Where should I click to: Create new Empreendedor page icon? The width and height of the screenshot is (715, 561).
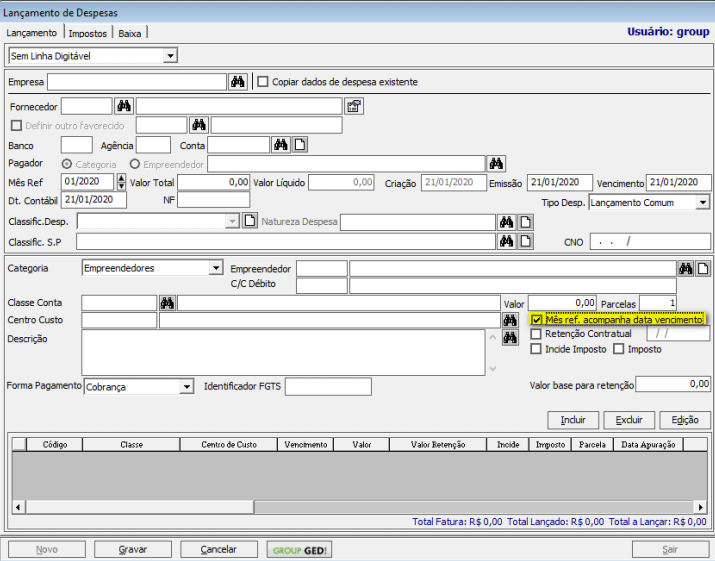pos(703,269)
